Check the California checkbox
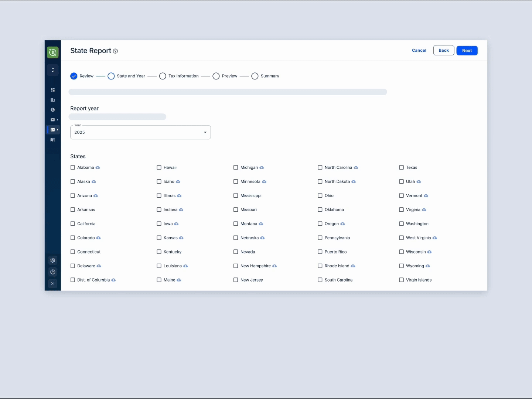 (73, 224)
